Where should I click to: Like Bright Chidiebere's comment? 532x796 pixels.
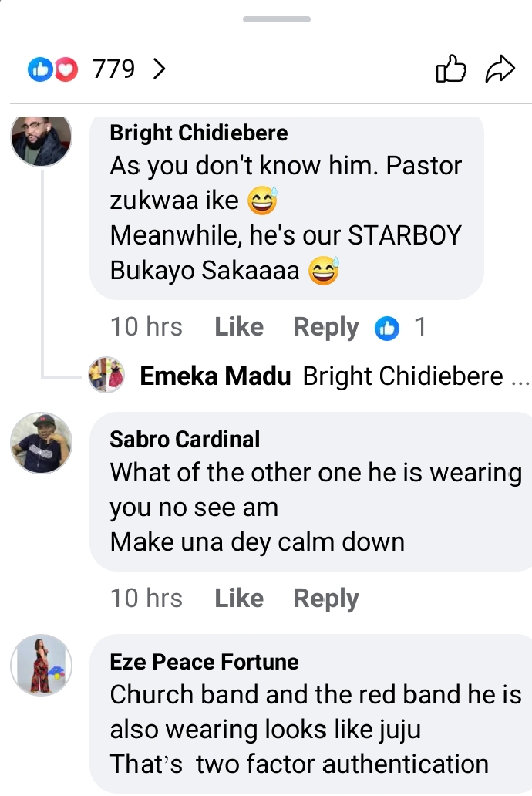(x=239, y=327)
